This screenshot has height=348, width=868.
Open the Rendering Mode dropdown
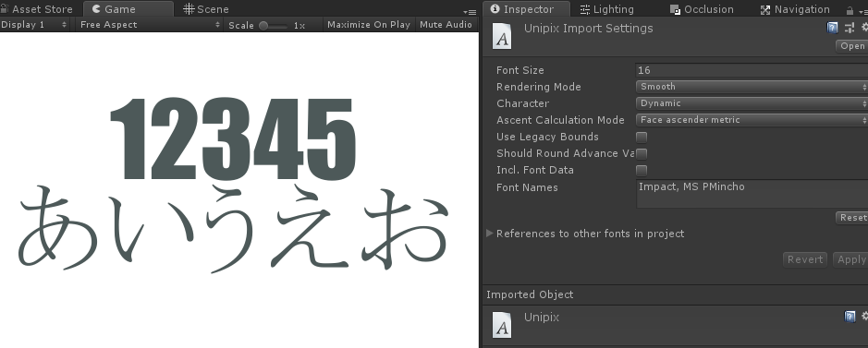point(752,87)
